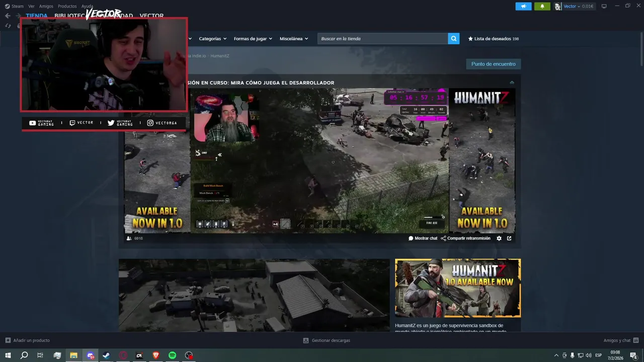The height and width of the screenshot is (362, 644).
Task: Expand the Categorías dropdown
Action: coord(212,39)
